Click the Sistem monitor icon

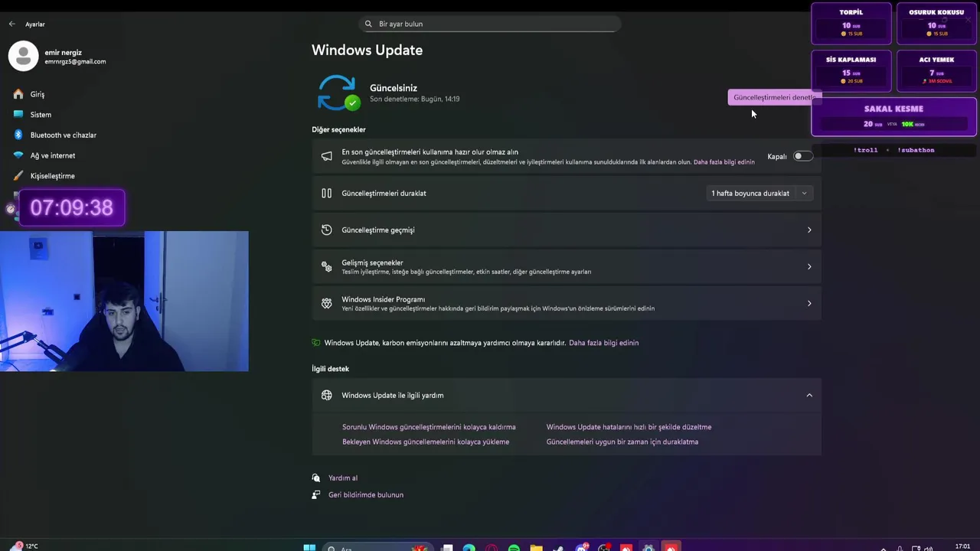(x=18, y=115)
